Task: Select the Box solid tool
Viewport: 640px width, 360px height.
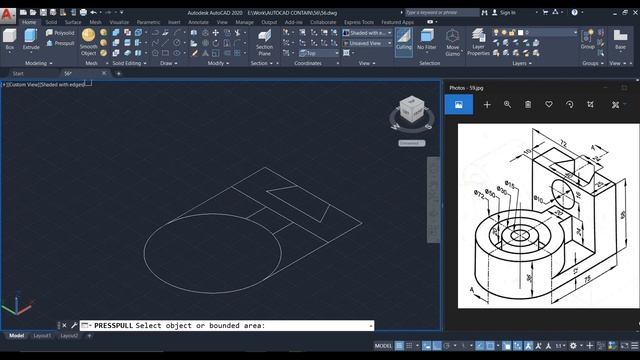Action: tap(9, 40)
